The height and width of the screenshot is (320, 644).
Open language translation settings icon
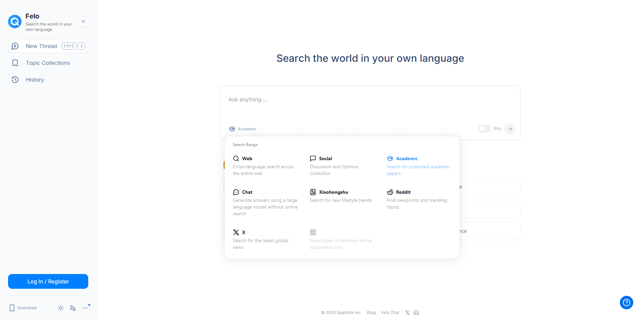[x=73, y=308]
